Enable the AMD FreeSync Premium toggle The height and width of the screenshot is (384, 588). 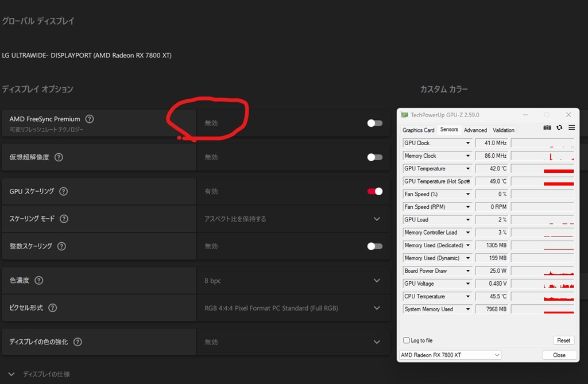tap(374, 123)
